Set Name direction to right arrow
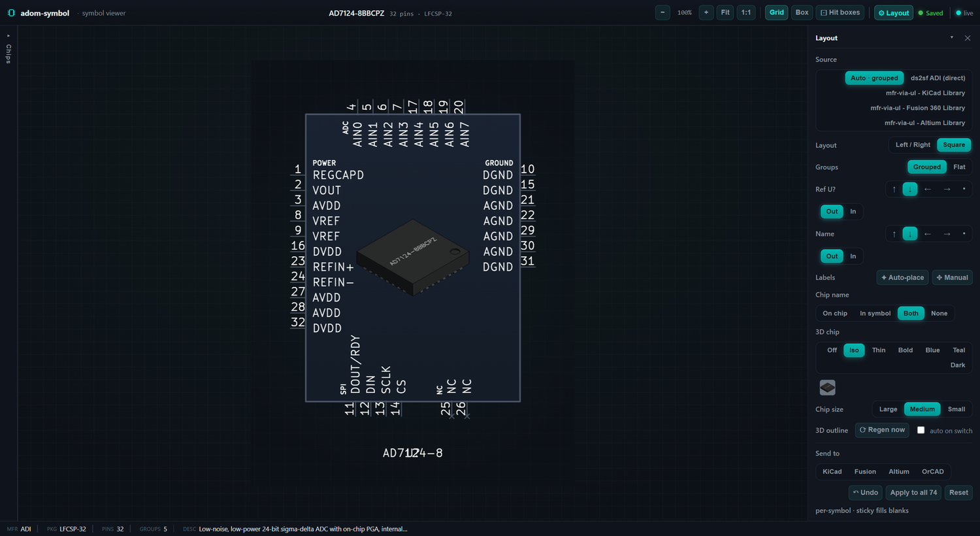This screenshot has width=980, height=536. [x=947, y=234]
